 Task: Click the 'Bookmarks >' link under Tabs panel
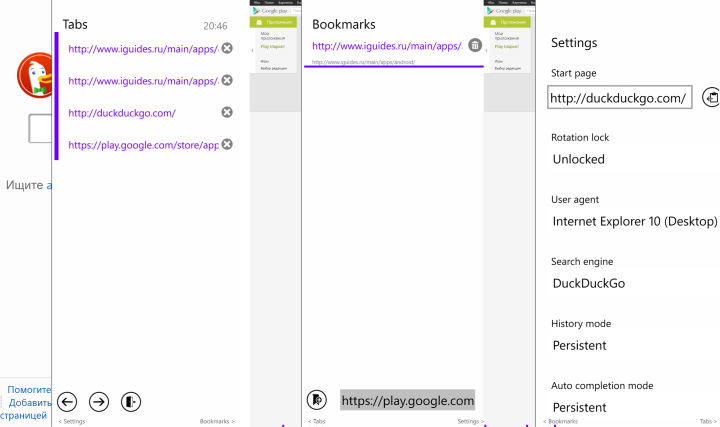(217, 421)
